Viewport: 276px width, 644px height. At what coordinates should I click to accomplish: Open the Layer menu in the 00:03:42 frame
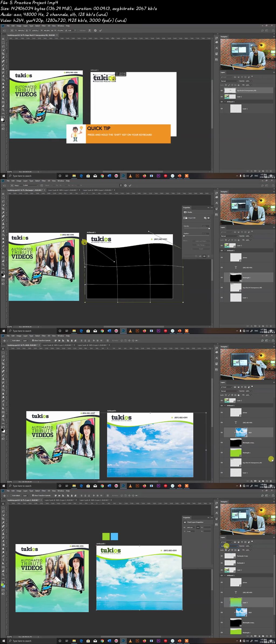[25, 181]
